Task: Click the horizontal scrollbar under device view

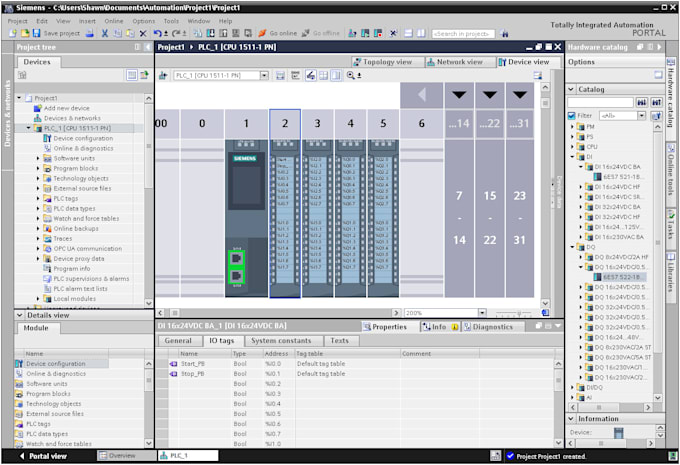Action: pos(278,313)
